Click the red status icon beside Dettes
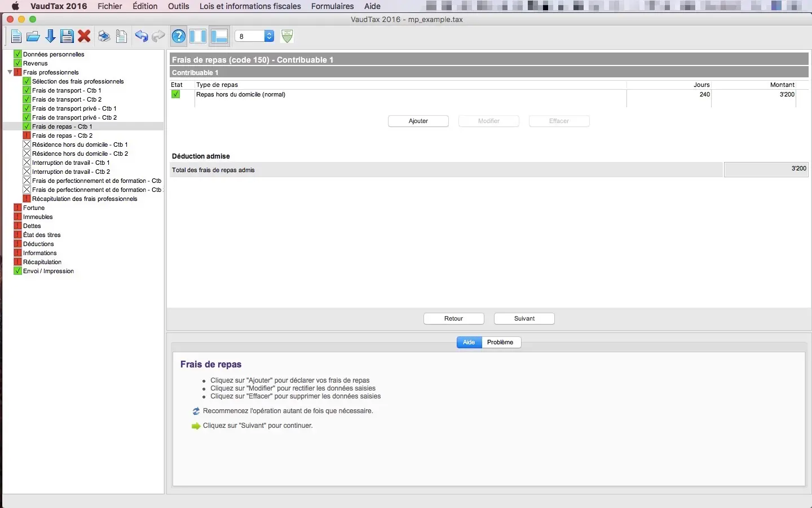 17,226
